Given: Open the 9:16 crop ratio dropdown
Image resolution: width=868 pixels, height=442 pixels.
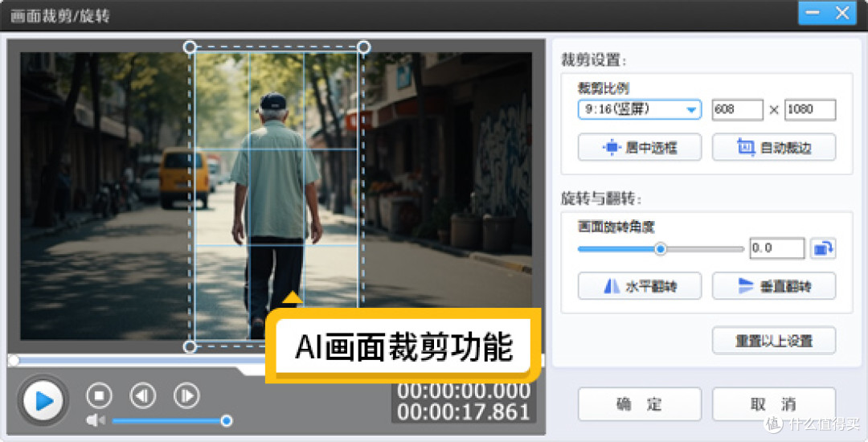Looking at the screenshot, I should pyautogui.click(x=640, y=109).
